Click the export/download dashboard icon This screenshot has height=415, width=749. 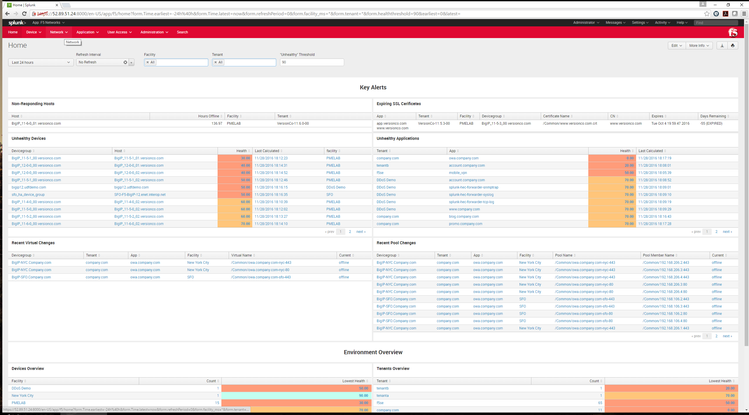[722, 46]
